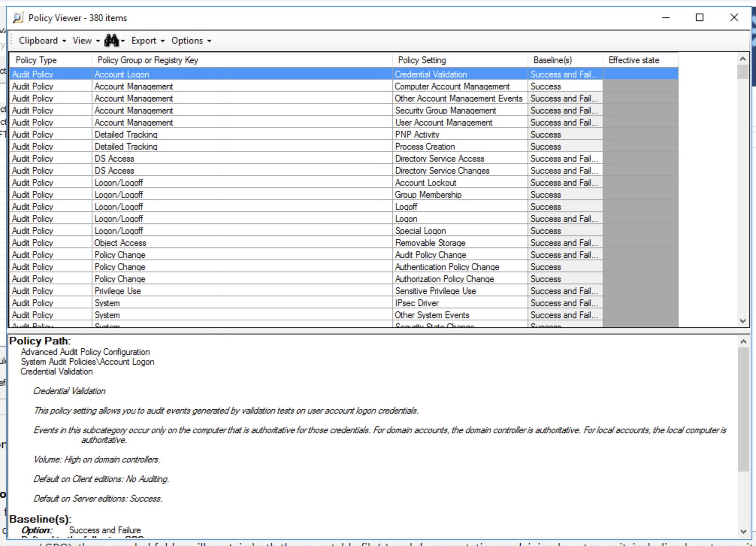Viewport: 756px width, 546px height.
Task: Expand the arrow beside the binoculars icon
Action: (123, 41)
